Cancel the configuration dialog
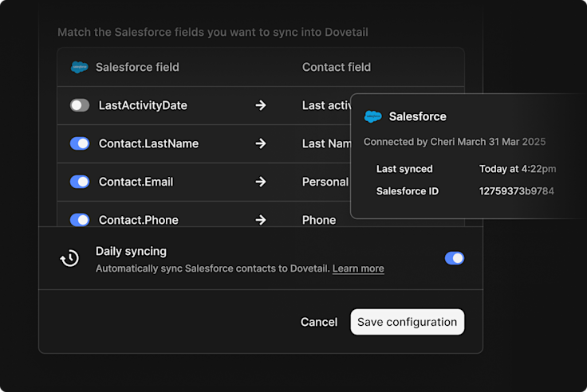587x392 pixels. click(319, 322)
